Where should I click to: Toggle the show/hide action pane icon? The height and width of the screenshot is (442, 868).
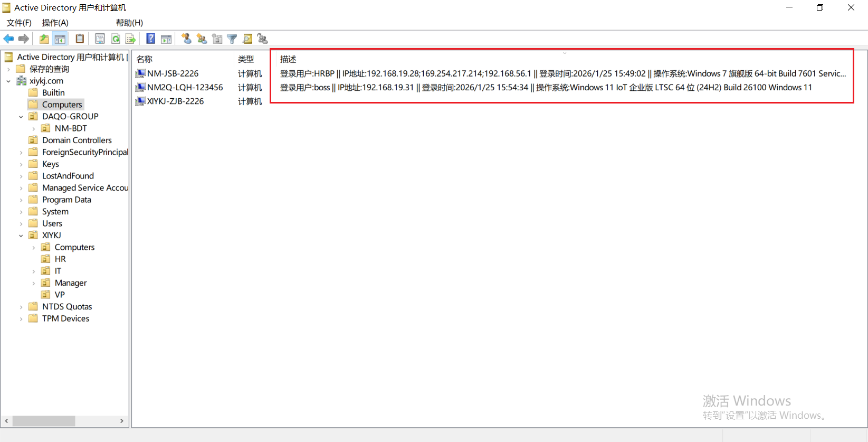[x=166, y=39]
